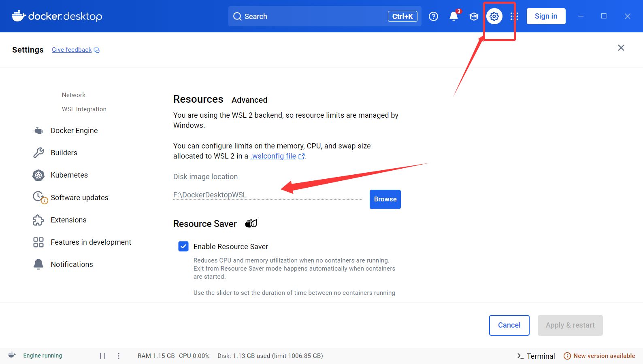
Task: Click the Settings gear icon
Action: [x=494, y=16]
